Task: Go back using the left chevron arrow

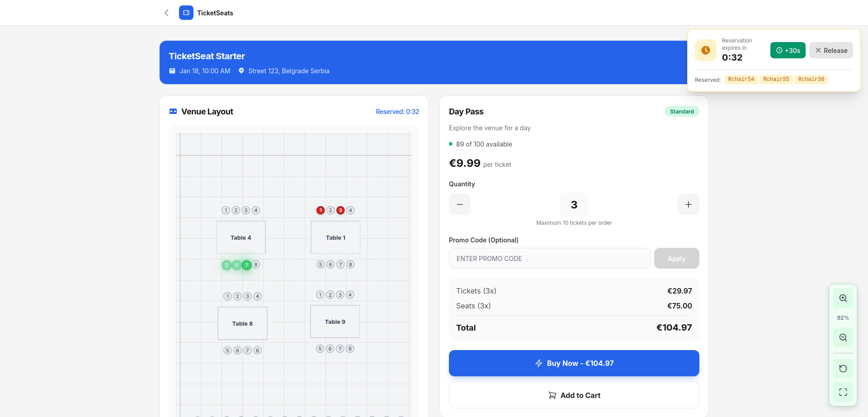Action: tap(166, 13)
